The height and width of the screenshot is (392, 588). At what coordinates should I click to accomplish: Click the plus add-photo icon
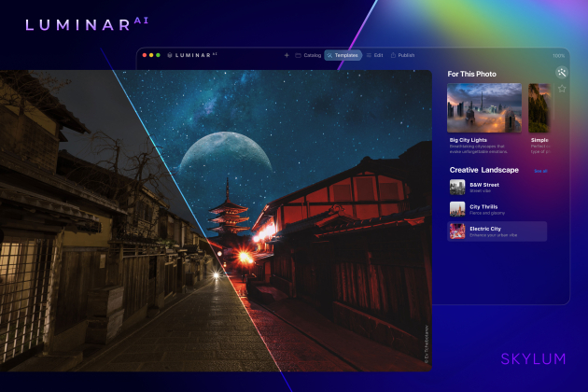(287, 55)
